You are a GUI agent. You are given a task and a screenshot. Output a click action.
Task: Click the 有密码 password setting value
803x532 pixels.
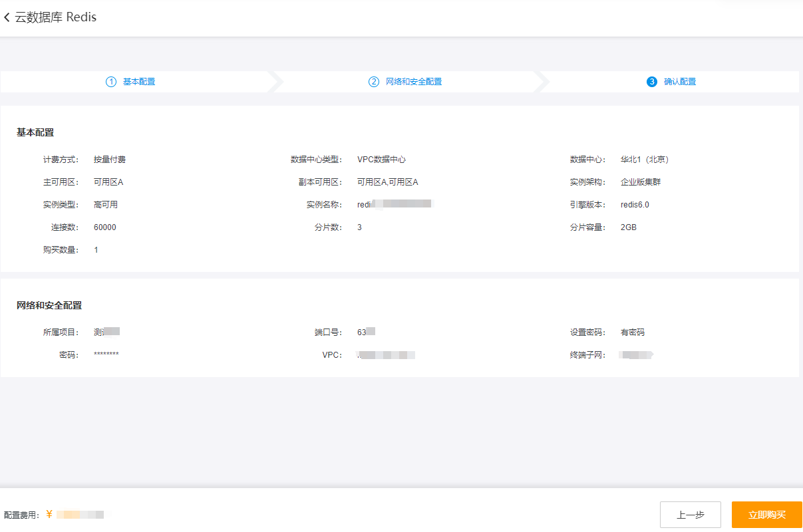[633, 332]
